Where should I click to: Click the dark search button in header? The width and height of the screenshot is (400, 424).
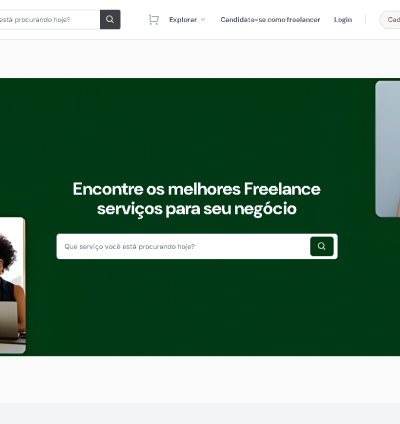tap(110, 19)
